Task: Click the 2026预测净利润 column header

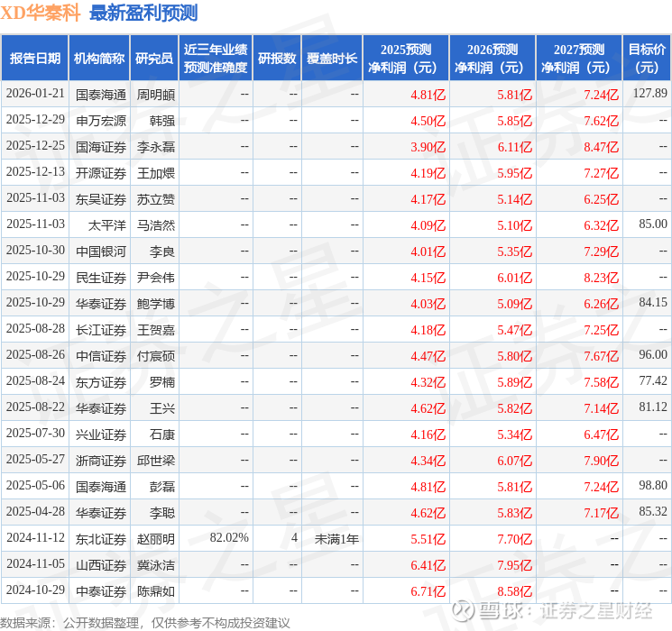Action: (x=492, y=58)
